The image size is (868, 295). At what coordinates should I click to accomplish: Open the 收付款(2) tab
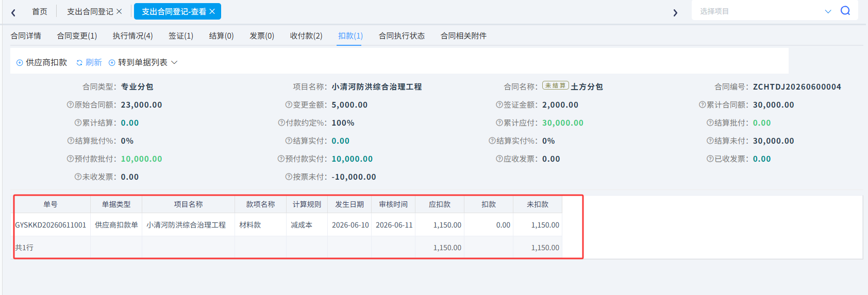pyautogui.click(x=306, y=36)
